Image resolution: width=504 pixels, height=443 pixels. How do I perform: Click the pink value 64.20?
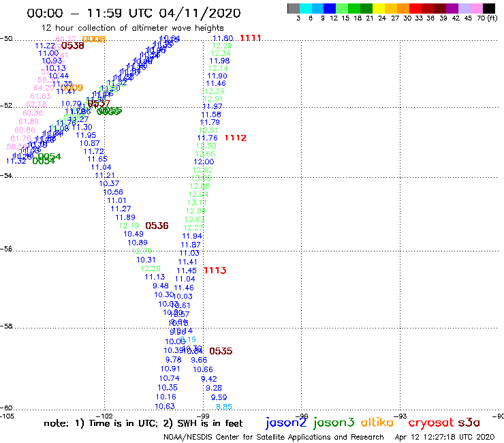(44, 88)
